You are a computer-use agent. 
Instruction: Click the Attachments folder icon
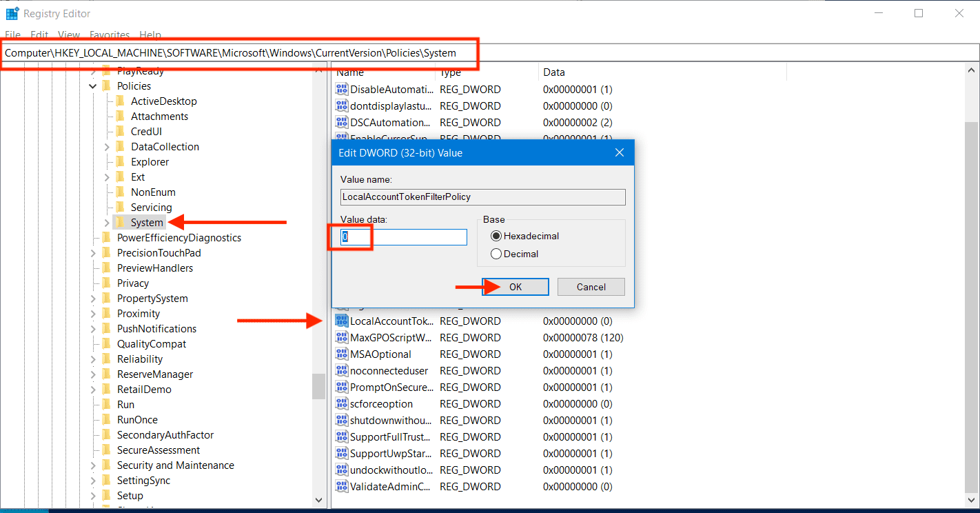point(120,116)
